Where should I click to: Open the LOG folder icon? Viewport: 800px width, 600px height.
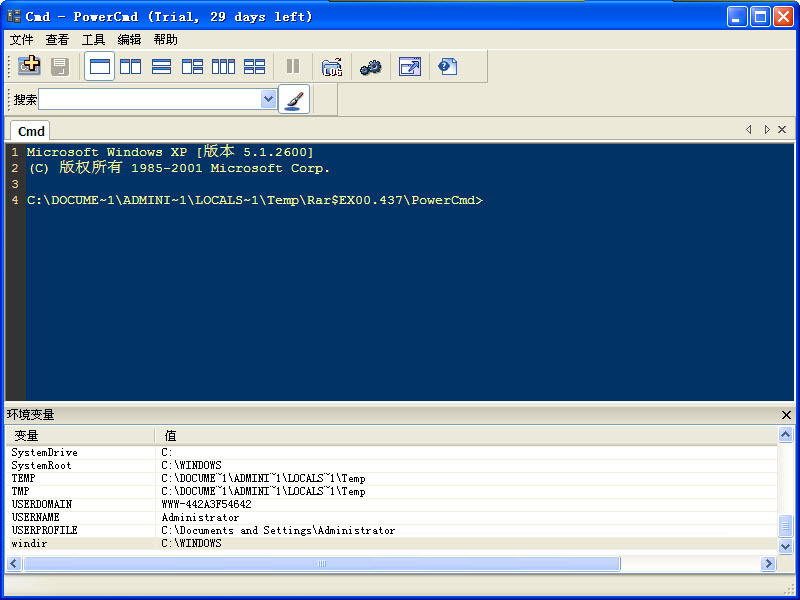tap(332, 67)
